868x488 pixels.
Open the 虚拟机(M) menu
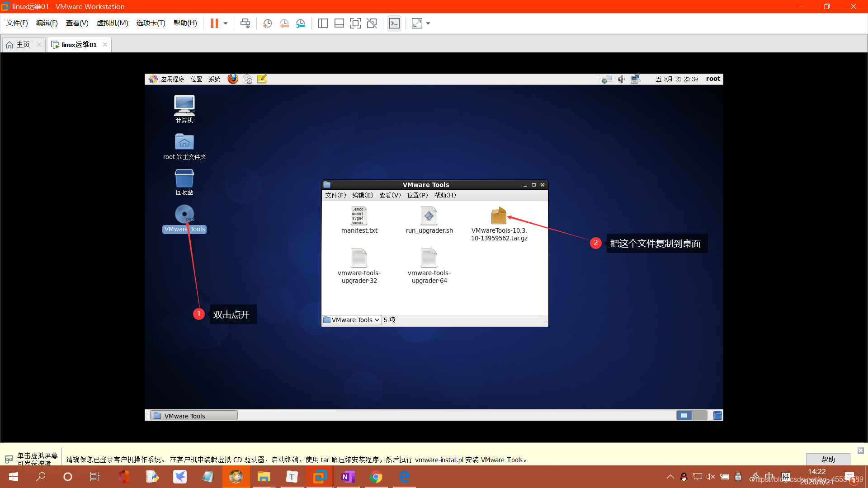(112, 23)
